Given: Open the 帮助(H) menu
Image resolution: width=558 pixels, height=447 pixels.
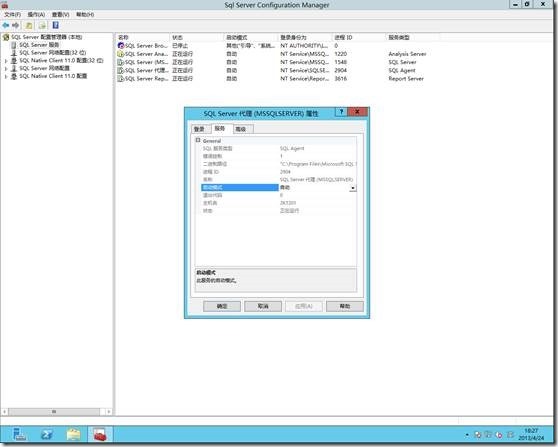Looking at the screenshot, I should click(85, 14).
